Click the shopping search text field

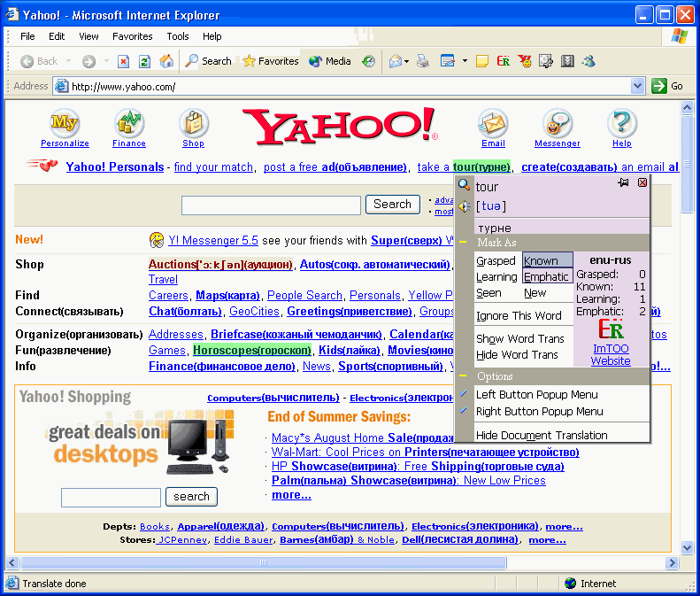click(111, 498)
